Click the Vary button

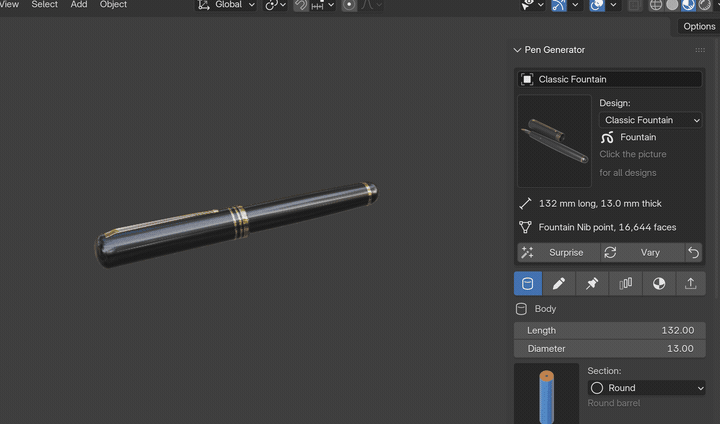click(642, 253)
